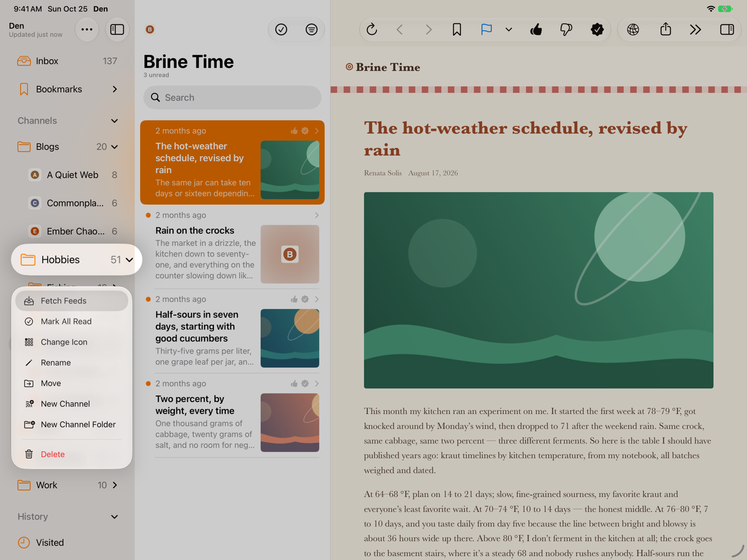Click the share icon in toolbar
Image resolution: width=747 pixels, height=560 pixels.
click(x=666, y=29)
